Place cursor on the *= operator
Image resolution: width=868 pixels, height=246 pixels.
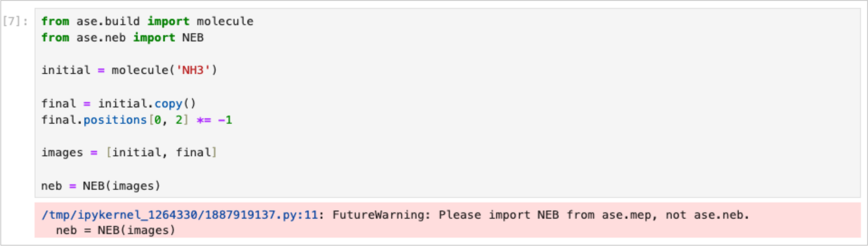[203, 120]
